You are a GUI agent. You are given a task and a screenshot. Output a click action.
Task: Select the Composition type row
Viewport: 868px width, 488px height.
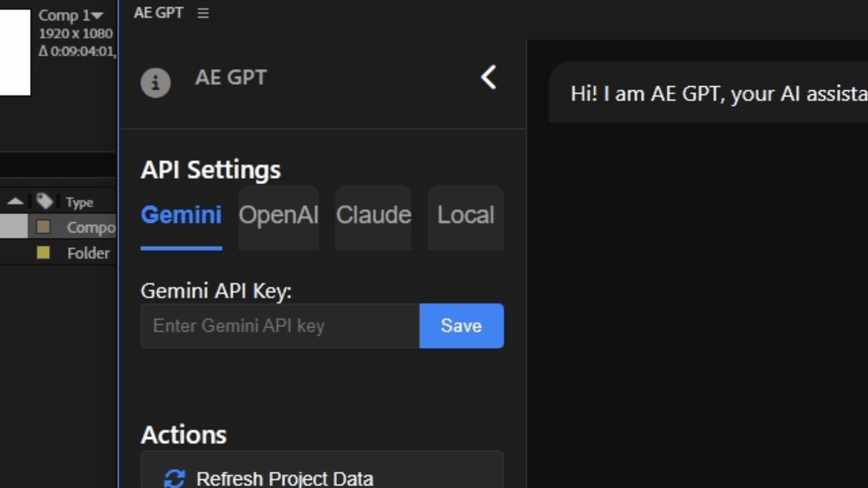(58, 226)
